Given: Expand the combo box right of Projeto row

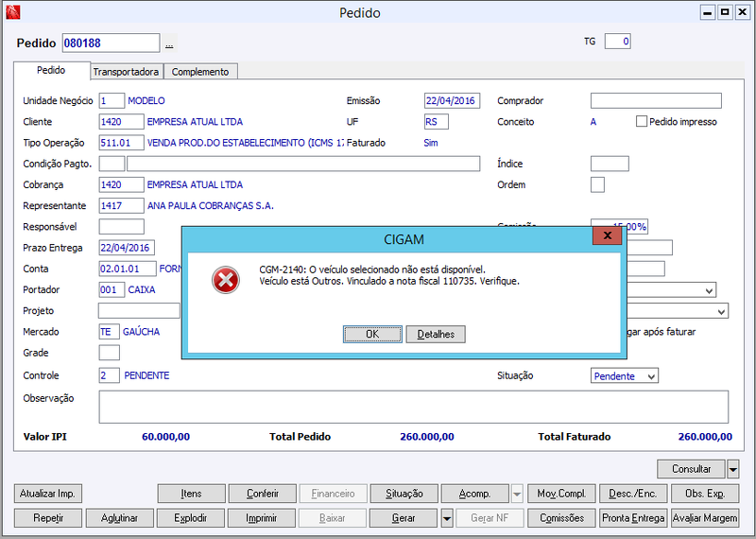Looking at the screenshot, I should (x=721, y=312).
